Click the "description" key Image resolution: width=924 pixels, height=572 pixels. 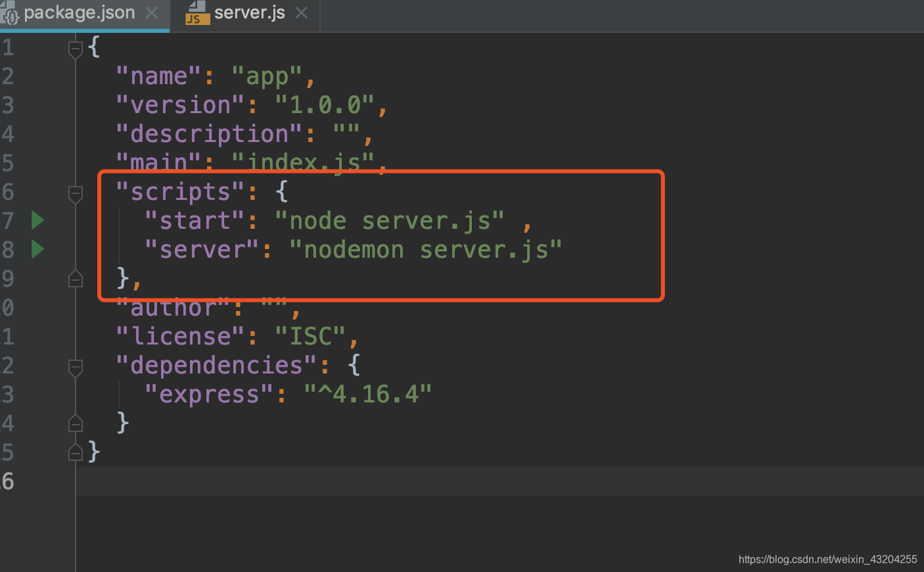[209, 134]
